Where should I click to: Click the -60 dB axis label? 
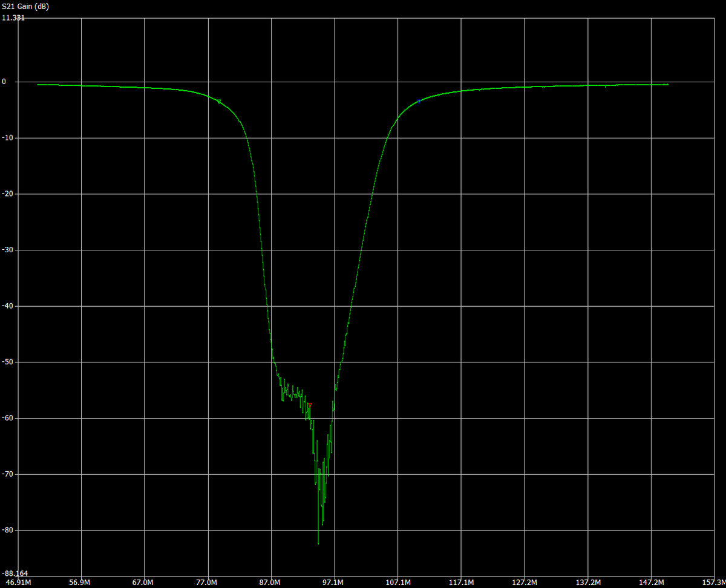click(x=7, y=418)
